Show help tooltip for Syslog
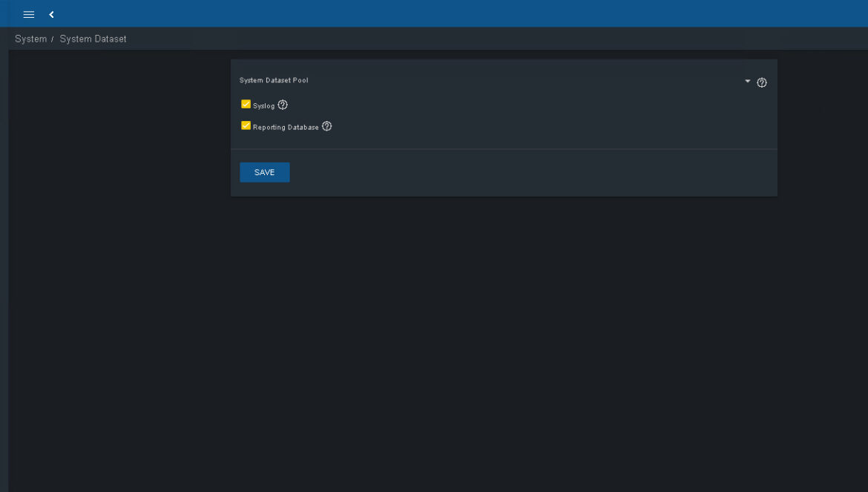Viewport: 868px width, 492px height. click(283, 105)
